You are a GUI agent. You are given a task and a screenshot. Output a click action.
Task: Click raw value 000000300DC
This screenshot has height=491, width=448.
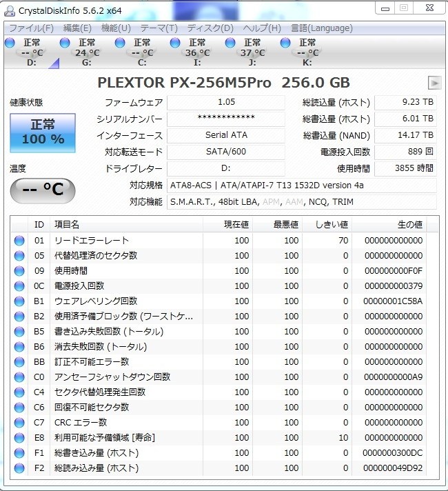393,453
